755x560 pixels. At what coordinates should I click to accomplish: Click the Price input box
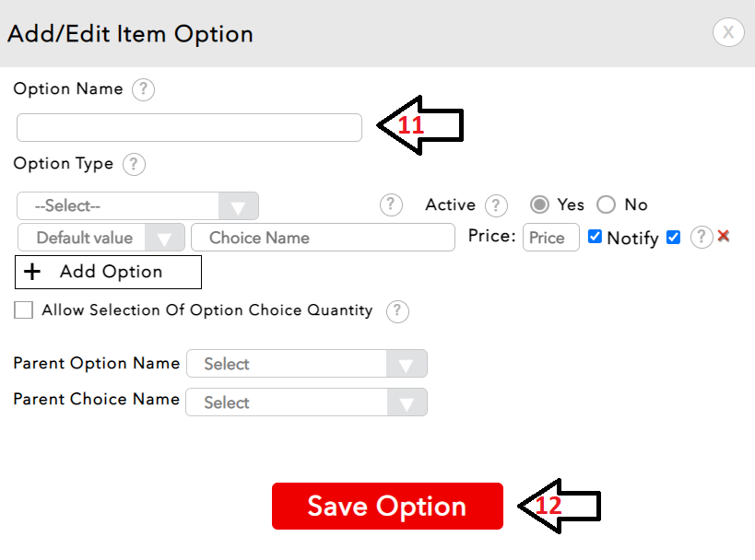coord(550,238)
